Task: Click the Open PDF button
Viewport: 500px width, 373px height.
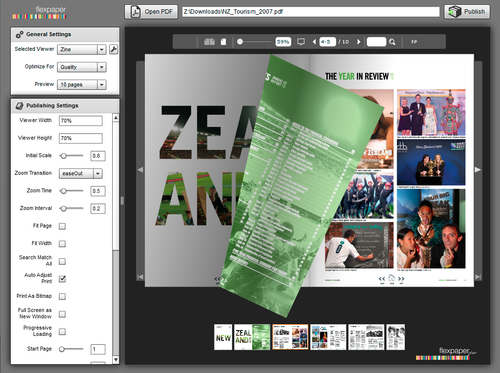Action: click(x=151, y=12)
